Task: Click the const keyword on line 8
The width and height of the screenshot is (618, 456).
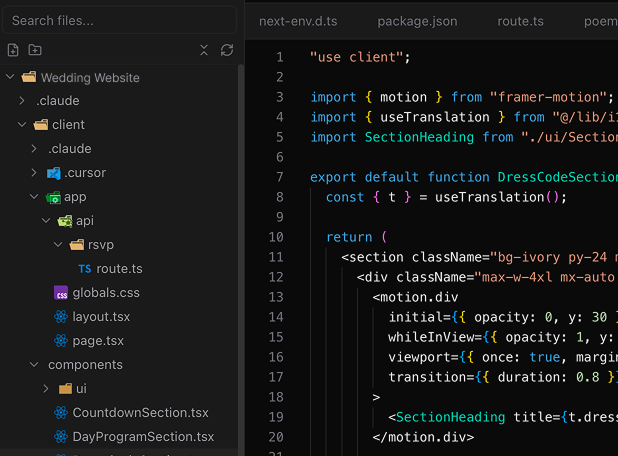Action: coord(345,197)
